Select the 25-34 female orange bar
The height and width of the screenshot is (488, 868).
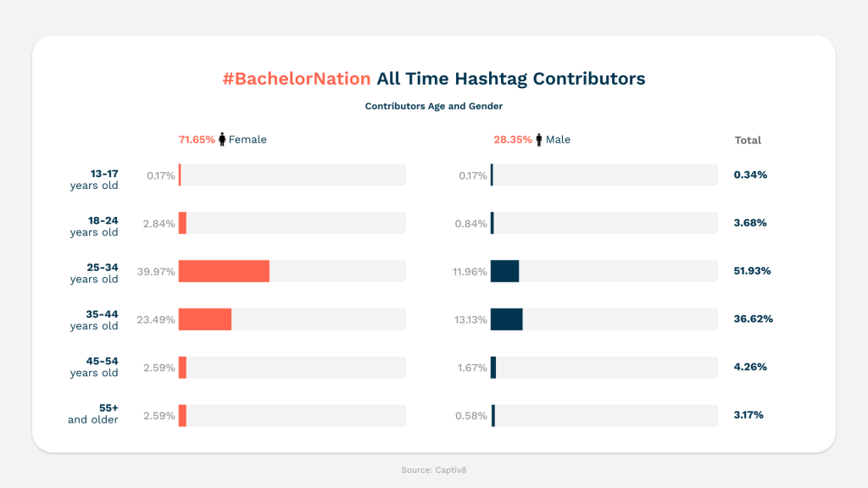pyautogui.click(x=224, y=271)
